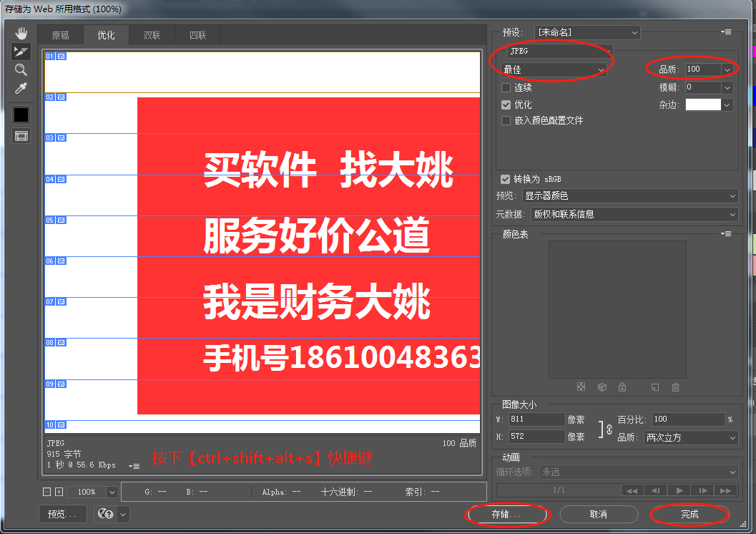
Task: Open the 品质 100 slider arrow
Action: tap(727, 70)
